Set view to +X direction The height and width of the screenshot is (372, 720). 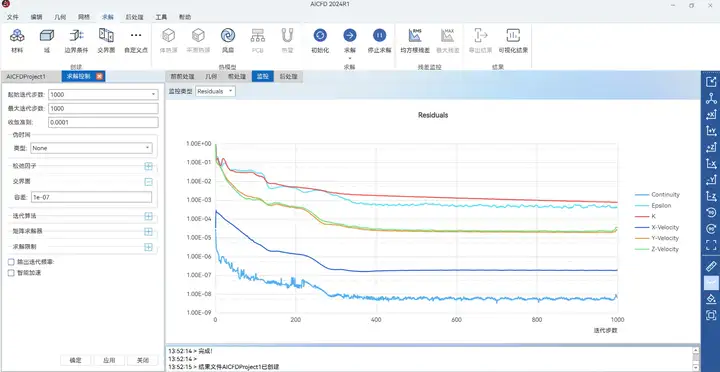point(711,115)
